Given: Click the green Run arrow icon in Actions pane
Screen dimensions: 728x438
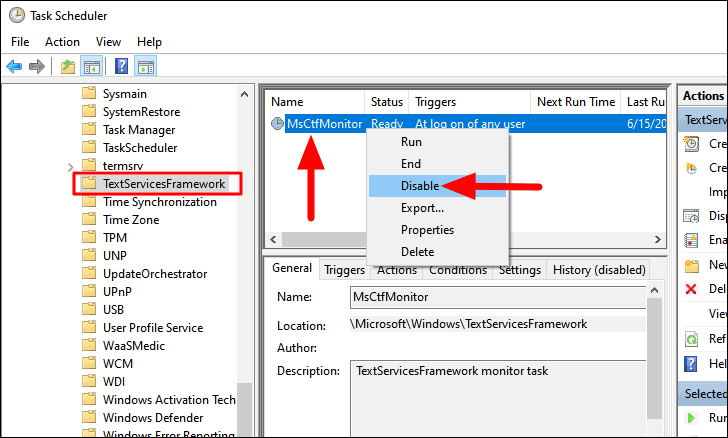Looking at the screenshot, I should 691,418.
